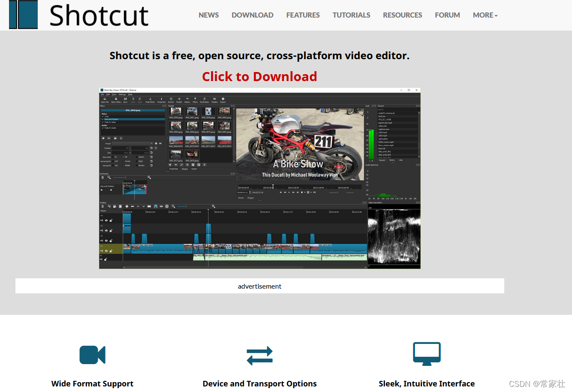Open the MORE dropdown in the navigation bar
572x392 pixels.
(x=485, y=15)
